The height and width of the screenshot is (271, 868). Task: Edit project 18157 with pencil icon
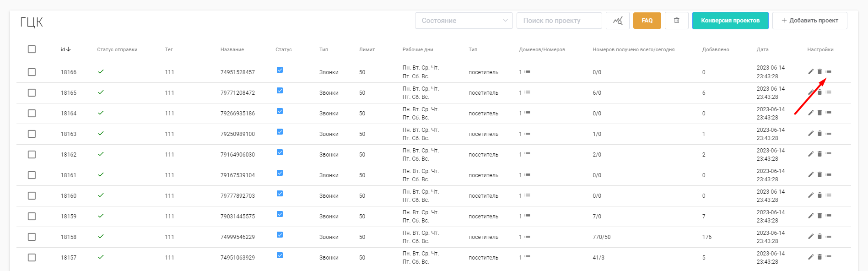811,257
